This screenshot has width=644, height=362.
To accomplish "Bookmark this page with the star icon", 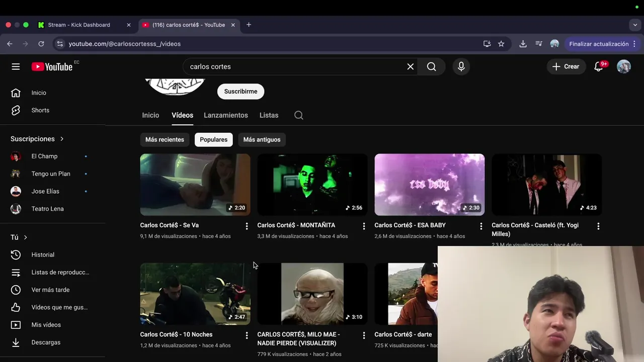I will pos(501,44).
